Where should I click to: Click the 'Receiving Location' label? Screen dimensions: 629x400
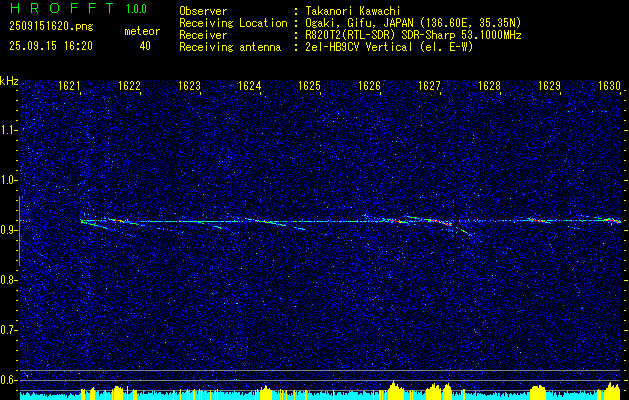233,23
